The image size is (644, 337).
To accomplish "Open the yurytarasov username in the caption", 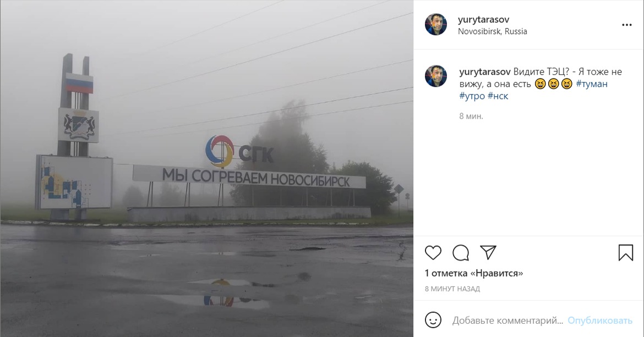I will (x=484, y=72).
